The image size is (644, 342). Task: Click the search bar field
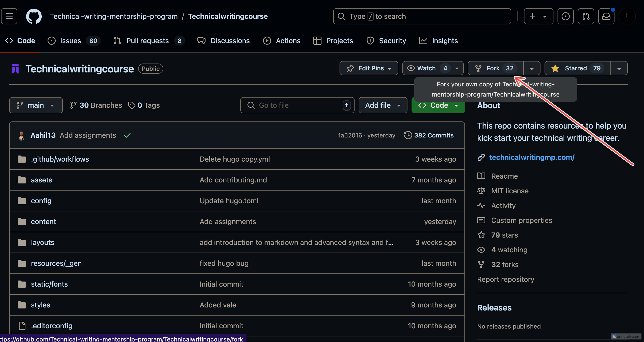coord(422,16)
